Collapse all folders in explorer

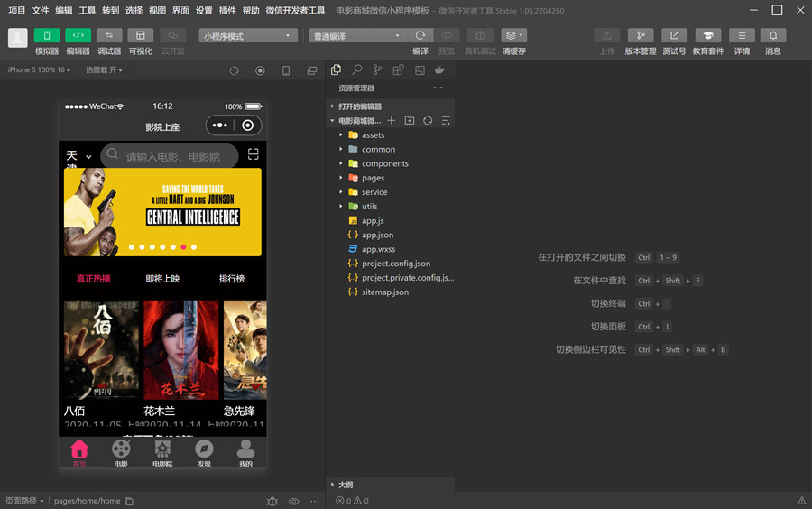tap(446, 120)
